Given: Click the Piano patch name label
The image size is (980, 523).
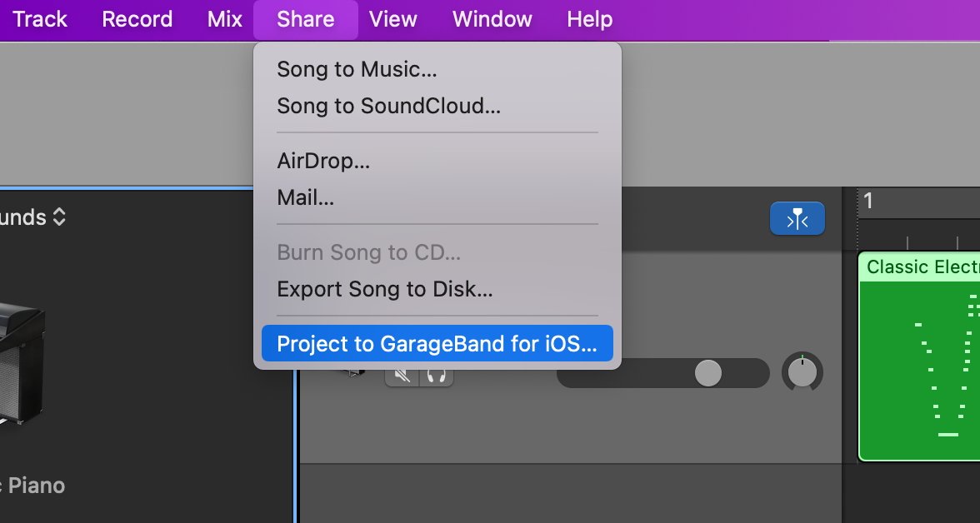Looking at the screenshot, I should point(32,486).
